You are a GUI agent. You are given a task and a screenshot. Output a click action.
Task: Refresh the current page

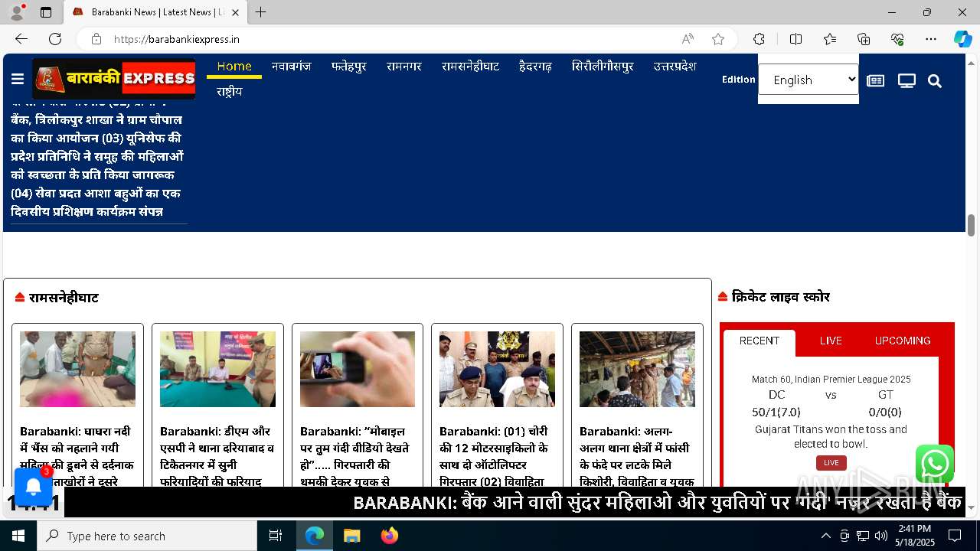[55, 39]
